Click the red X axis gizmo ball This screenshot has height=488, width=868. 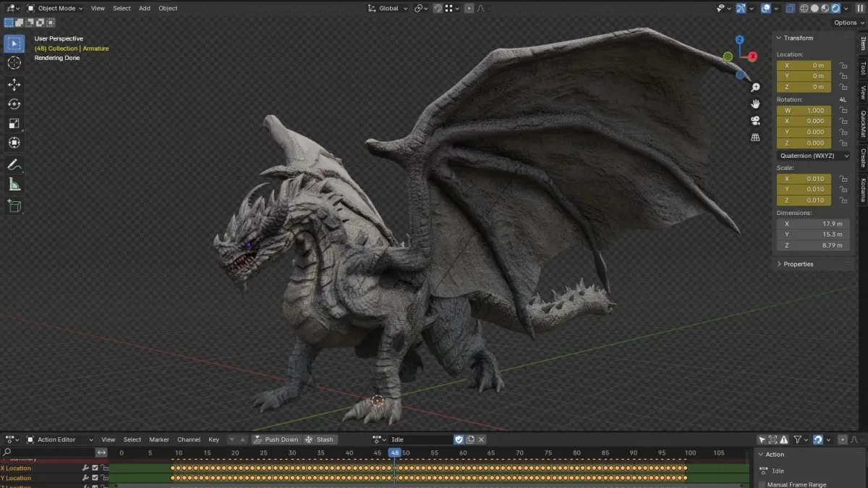pos(752,56)
